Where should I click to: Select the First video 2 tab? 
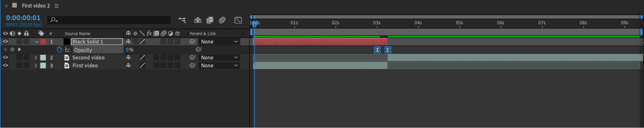(x=36, y=6)
